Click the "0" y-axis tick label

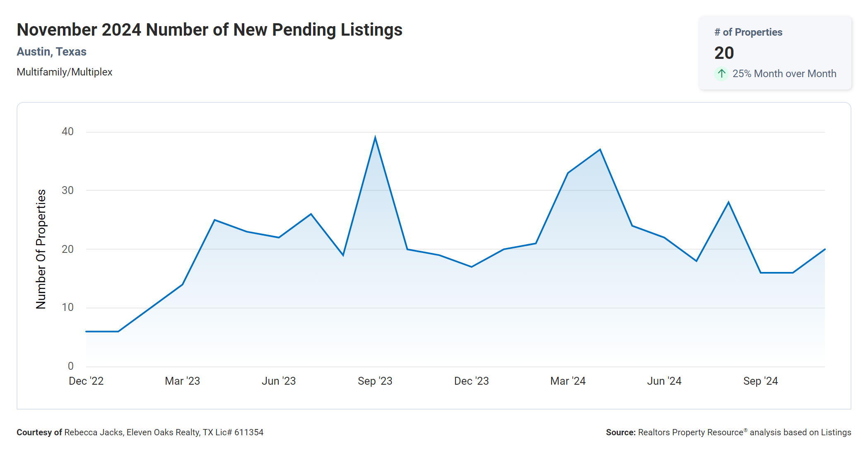(x=71, y=366)
